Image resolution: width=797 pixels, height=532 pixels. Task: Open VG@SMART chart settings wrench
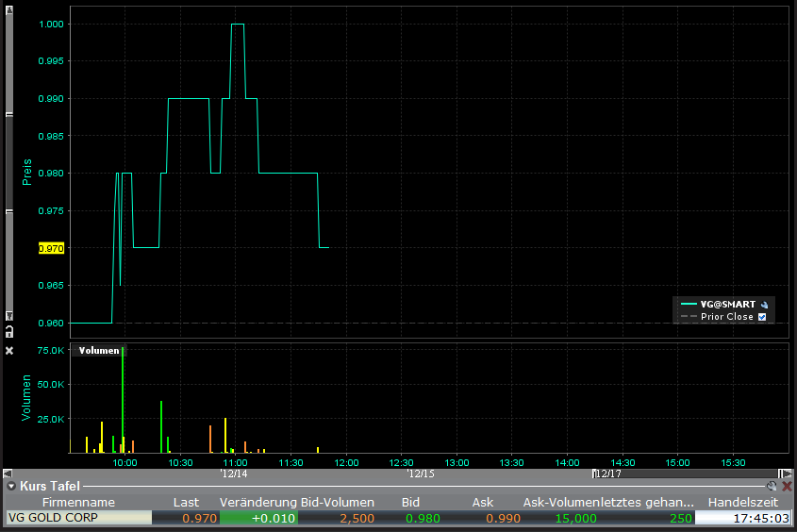click(x=765, y=305)
